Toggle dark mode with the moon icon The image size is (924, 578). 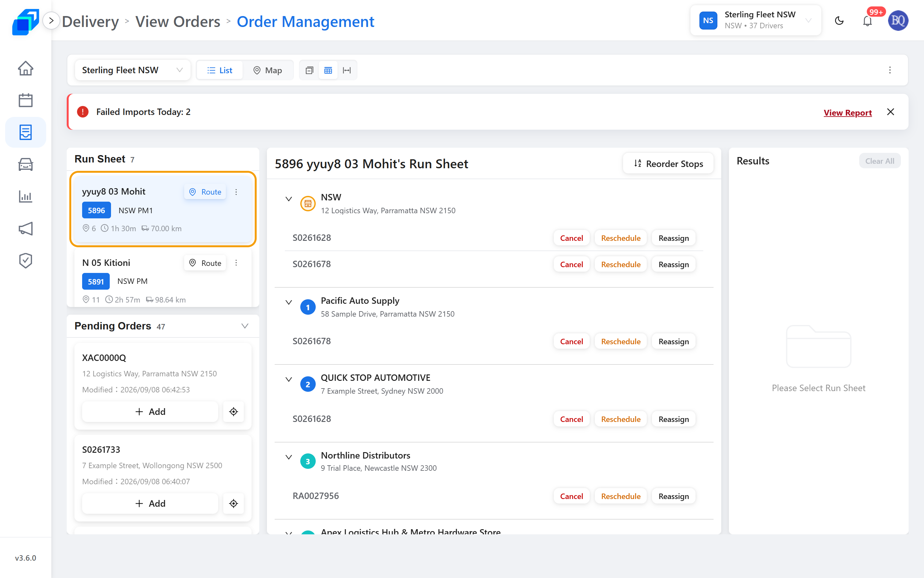coord(839,21)
